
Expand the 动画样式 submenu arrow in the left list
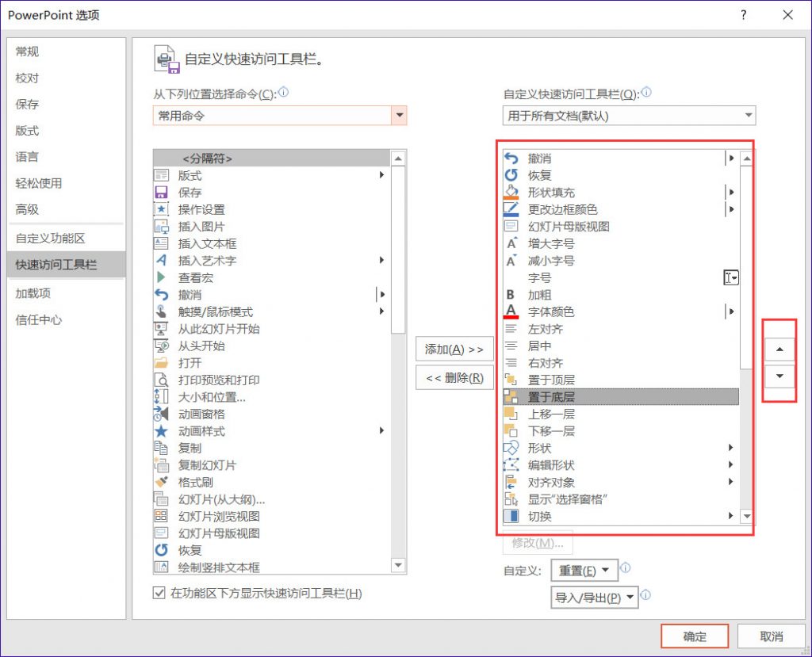click(x=381, y=431)
